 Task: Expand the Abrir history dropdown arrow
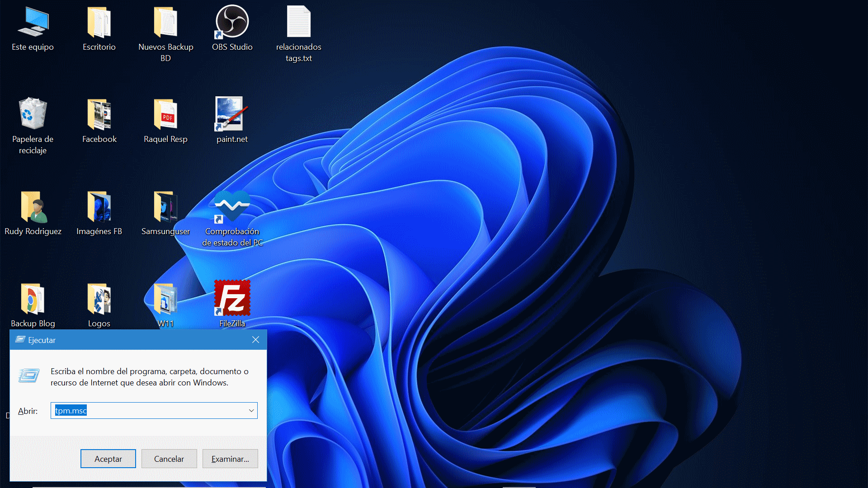pyautogui.click(x=251, y=411)
